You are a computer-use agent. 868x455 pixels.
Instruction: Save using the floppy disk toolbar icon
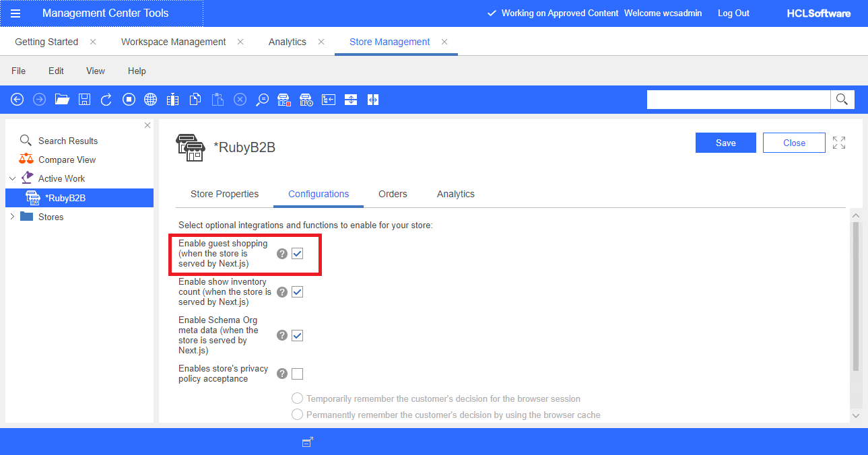coord(84,100)
